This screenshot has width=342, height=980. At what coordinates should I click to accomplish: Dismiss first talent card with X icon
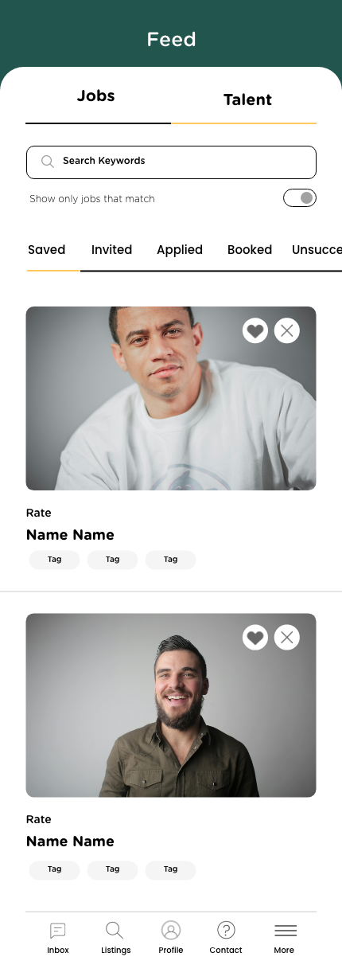point(287,330)
